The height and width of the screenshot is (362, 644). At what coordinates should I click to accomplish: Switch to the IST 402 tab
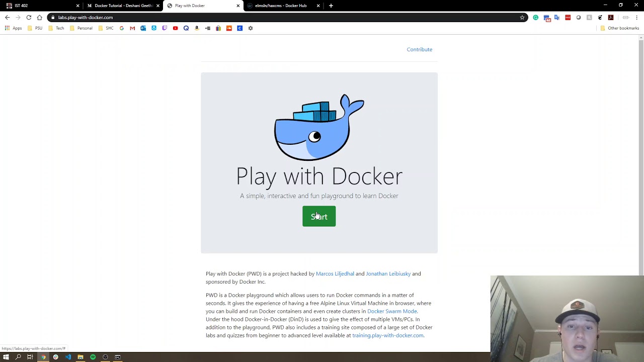(42, 6)
